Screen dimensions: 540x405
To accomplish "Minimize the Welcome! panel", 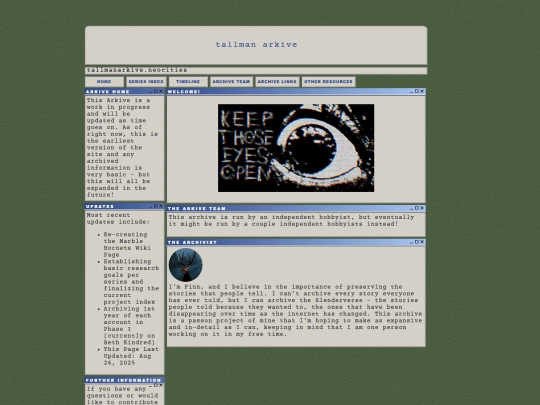I will (412, 92).
